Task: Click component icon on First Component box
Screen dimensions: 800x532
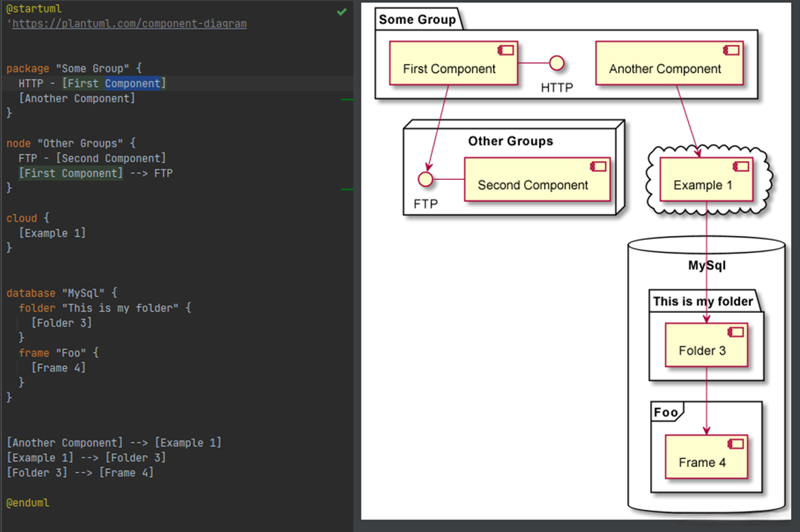Action: 506,51
